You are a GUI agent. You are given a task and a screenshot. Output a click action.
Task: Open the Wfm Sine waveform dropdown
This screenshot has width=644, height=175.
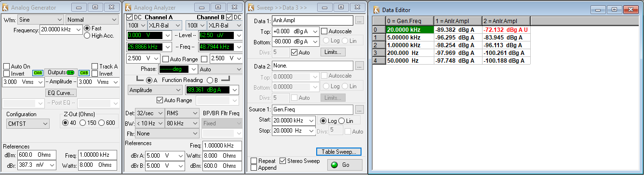click(40, 20)
